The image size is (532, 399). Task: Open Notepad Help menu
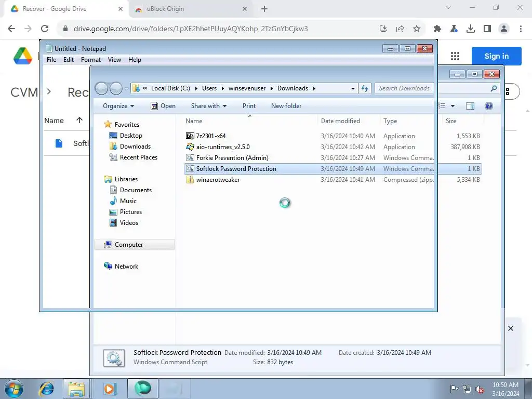pos(135,60)
